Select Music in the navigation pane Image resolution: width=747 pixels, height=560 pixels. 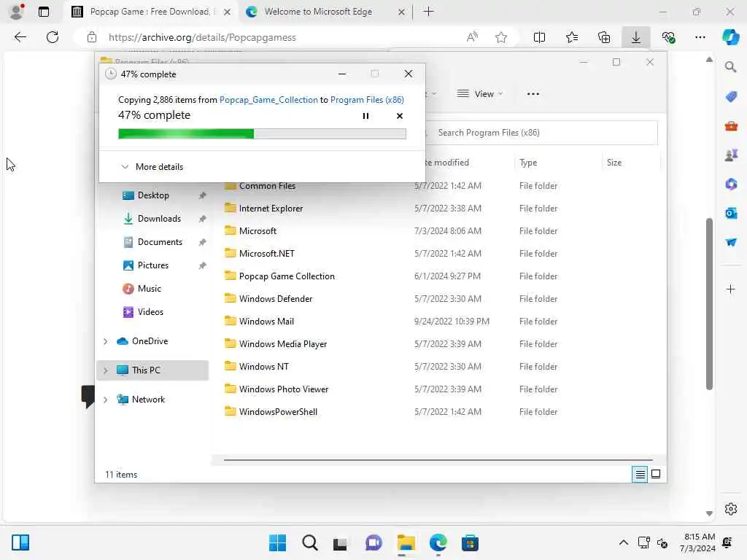(149, 289)
